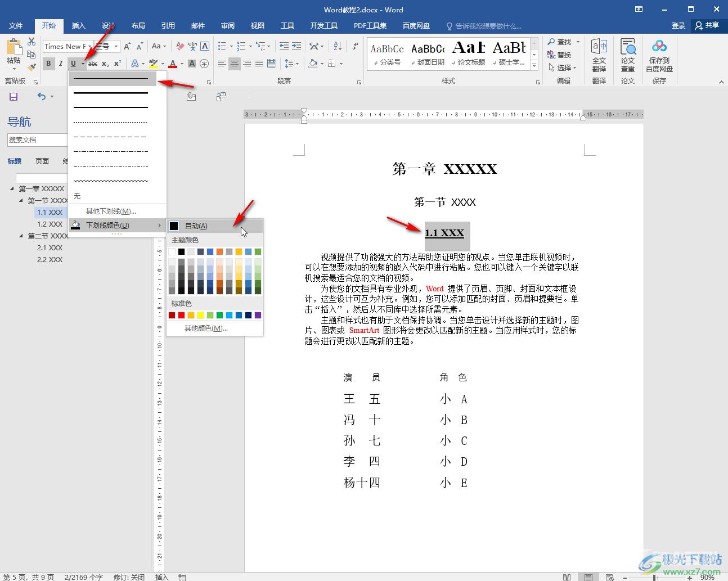Screen dimensions: 728x581
Task: Click the Sort A-Z icon
Action: (x=338, y=46)
